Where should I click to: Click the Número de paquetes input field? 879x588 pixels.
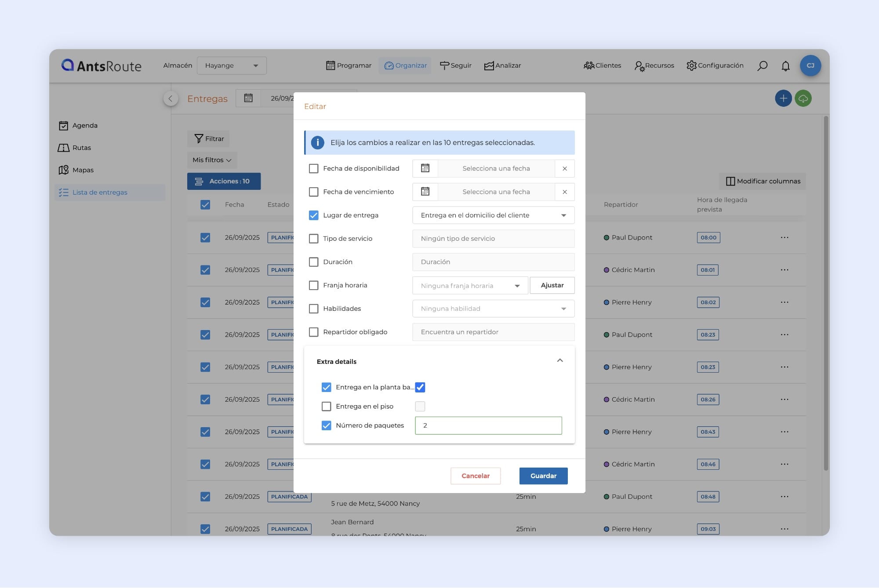(x=488, y=425)
